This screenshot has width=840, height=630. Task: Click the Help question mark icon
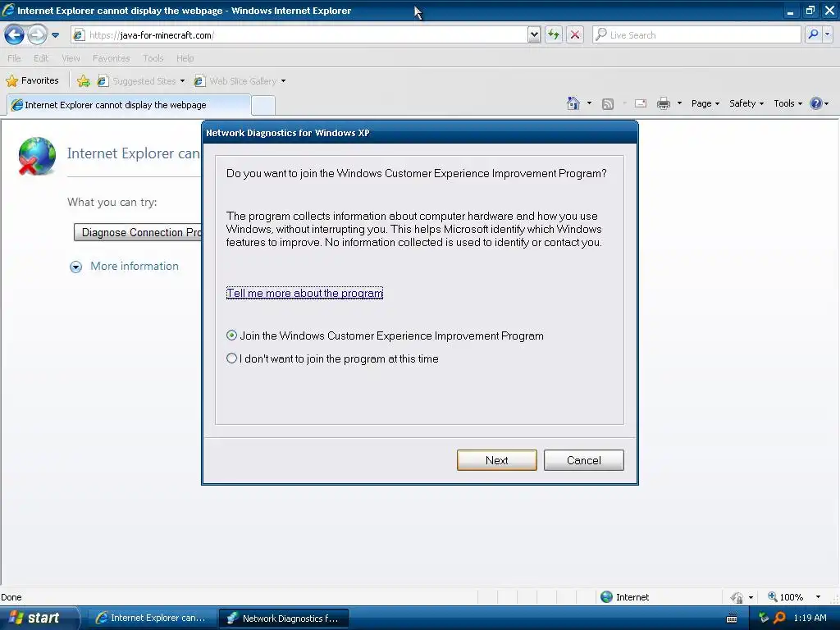pyautogui.click(x=815, y=103)
